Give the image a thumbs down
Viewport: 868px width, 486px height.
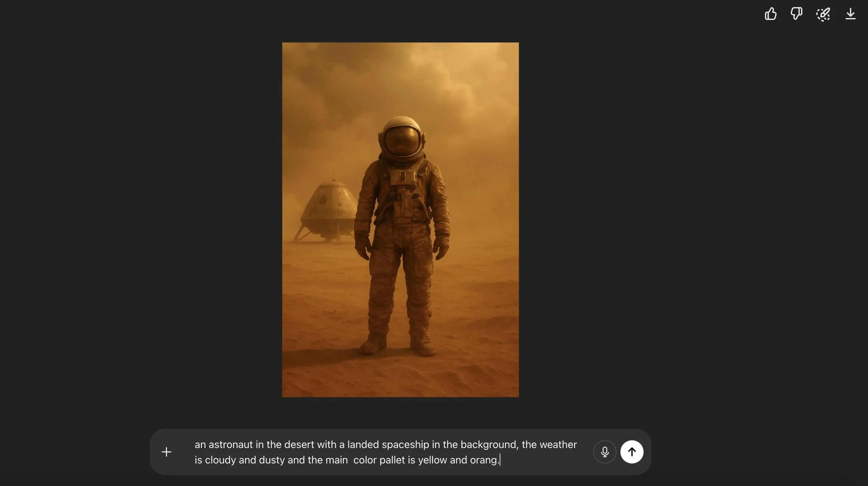[x=797, y=14]
